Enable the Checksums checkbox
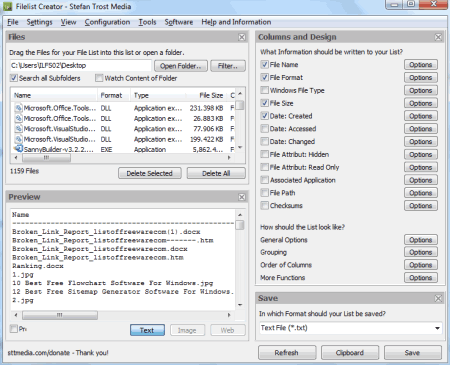The width and height of the screenshot is (450, 365). (264, 206)
